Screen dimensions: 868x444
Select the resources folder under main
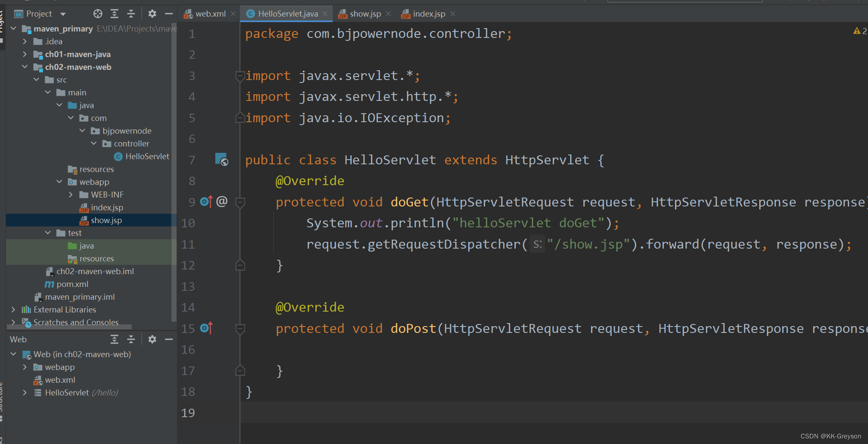[97, 169]
